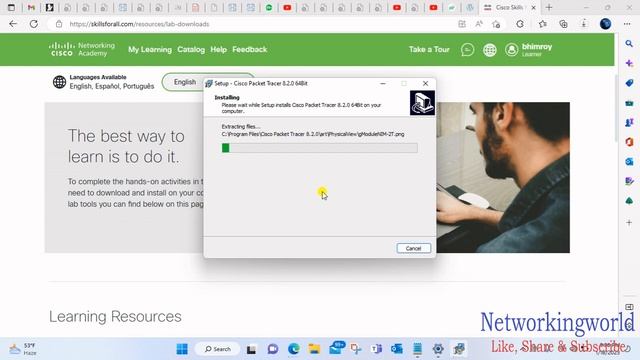Click the Learning Resources heading
This screenshot has height=360, width=640.
[x=115, y=317]
